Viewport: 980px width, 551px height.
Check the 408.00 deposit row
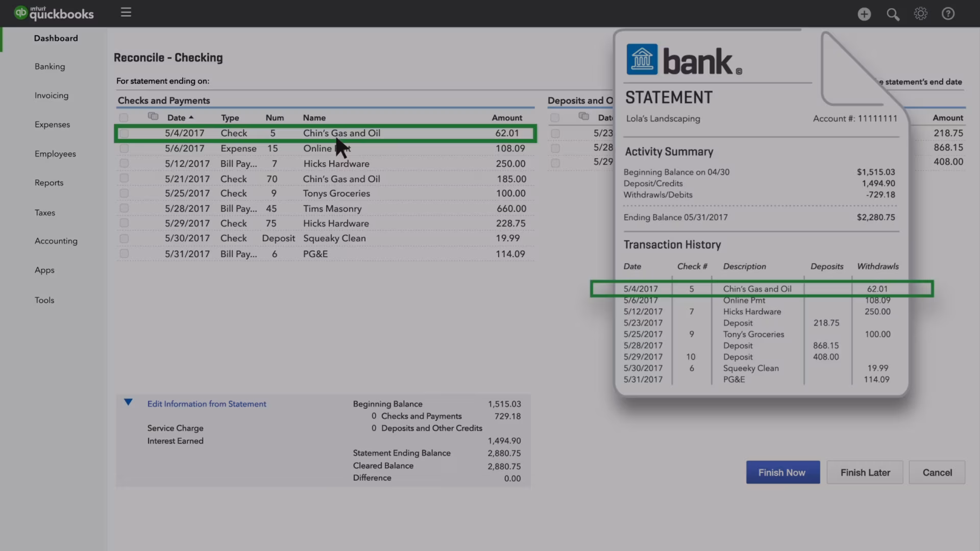point(555,163)
